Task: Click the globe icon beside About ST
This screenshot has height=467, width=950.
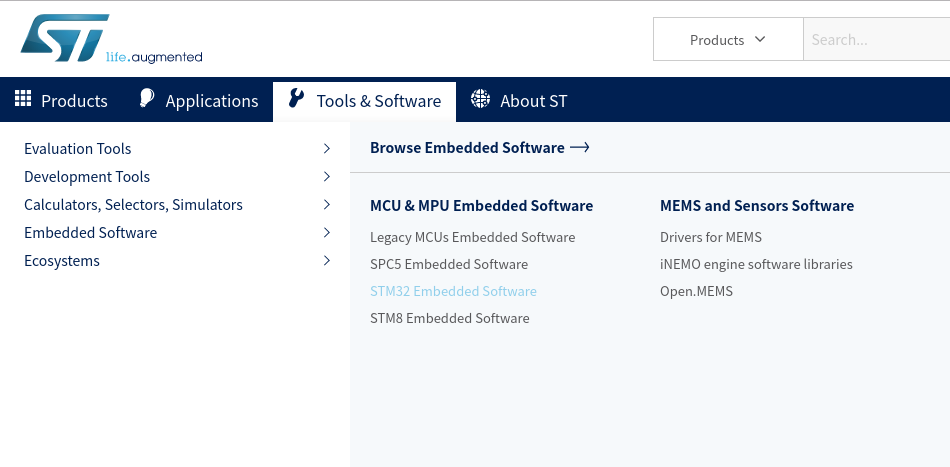Action: tap(480, 98)
